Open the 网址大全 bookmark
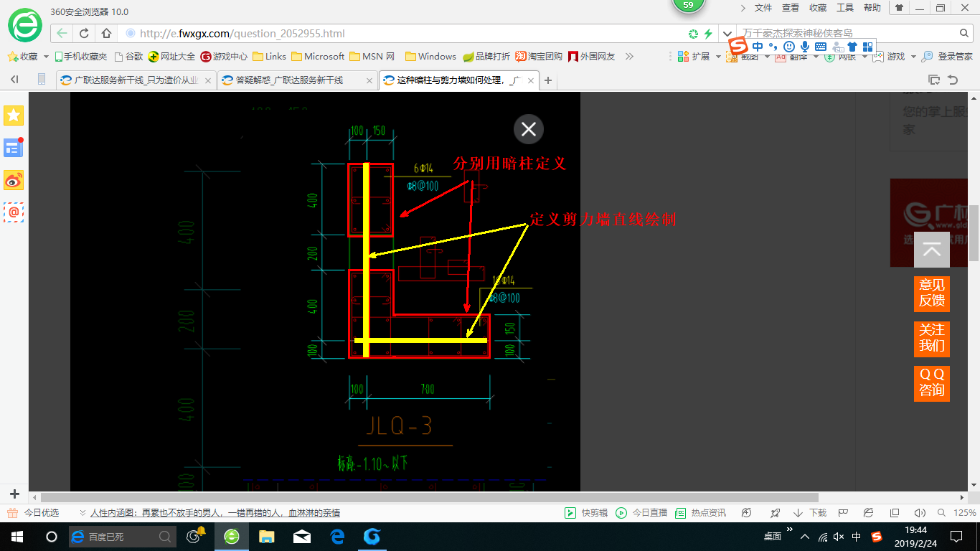The width and height of the screenshot is (980, 551). [171, 56]
